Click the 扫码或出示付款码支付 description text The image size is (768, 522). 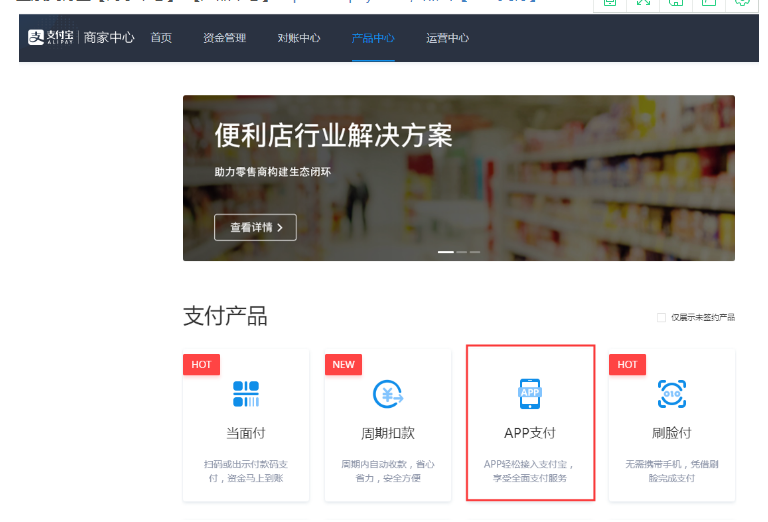click(246, 471)
